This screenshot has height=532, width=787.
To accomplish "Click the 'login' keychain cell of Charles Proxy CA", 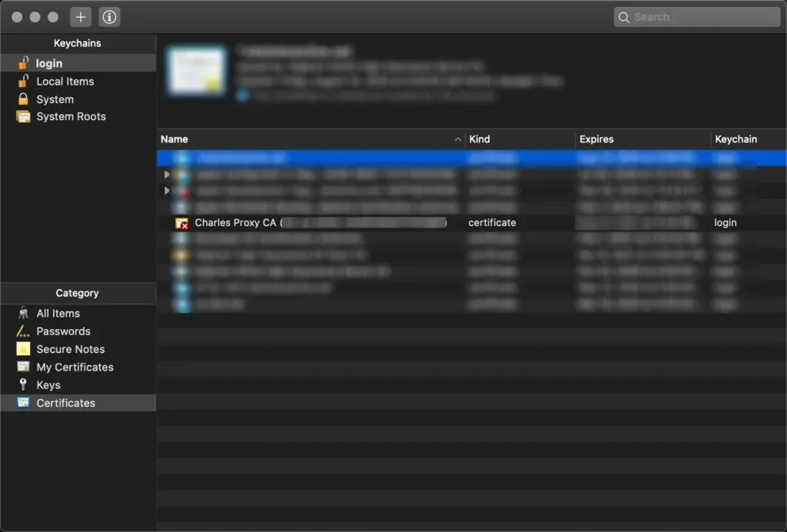I will tap(726, 222).
